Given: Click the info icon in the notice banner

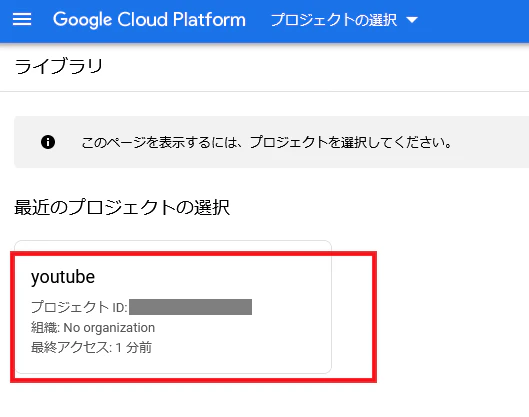Looking at the screenshot, I should (x=48, y=142).
